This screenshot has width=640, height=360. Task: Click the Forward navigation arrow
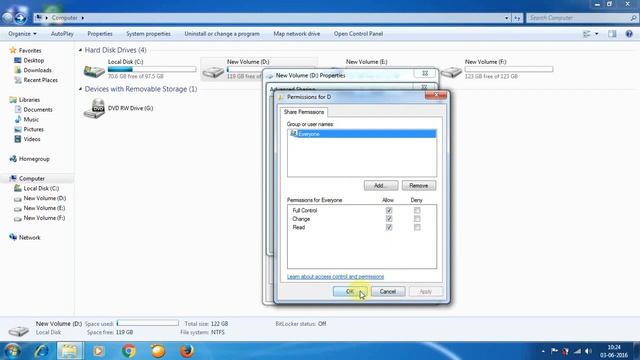click(20, 18)
